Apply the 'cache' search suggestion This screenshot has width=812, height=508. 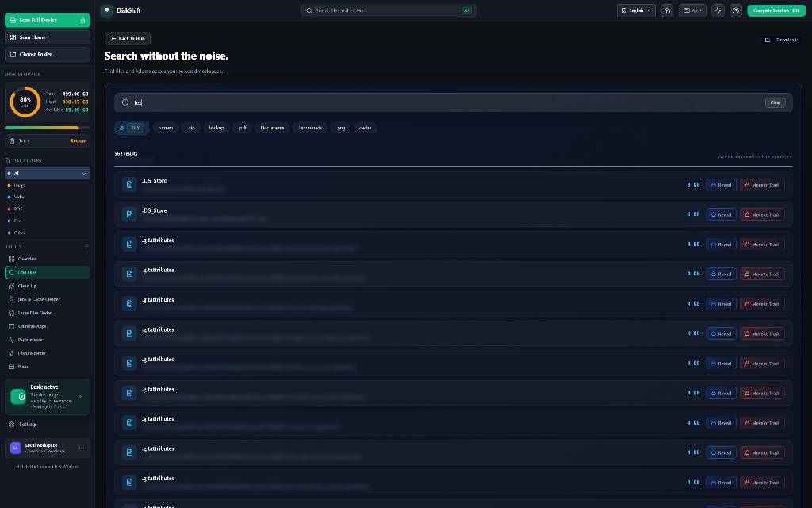(365, 128)
